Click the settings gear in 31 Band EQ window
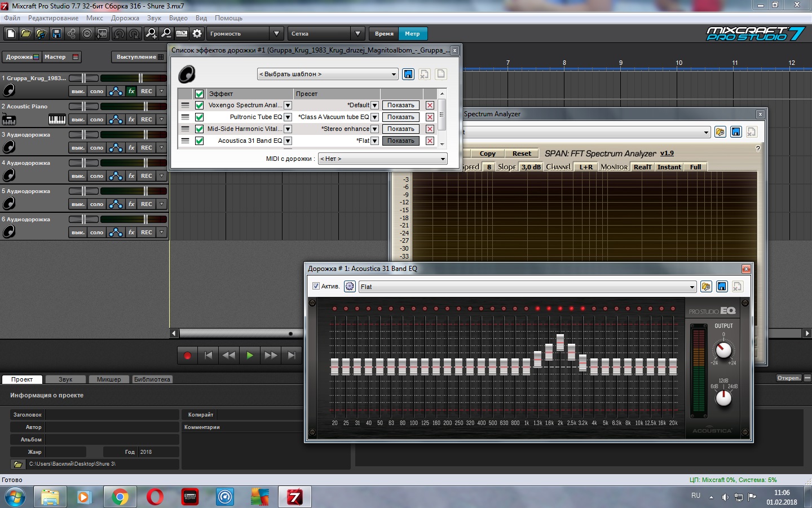Image resolution: width=812 pixels, height=508 pixels. tap(350, 287)
